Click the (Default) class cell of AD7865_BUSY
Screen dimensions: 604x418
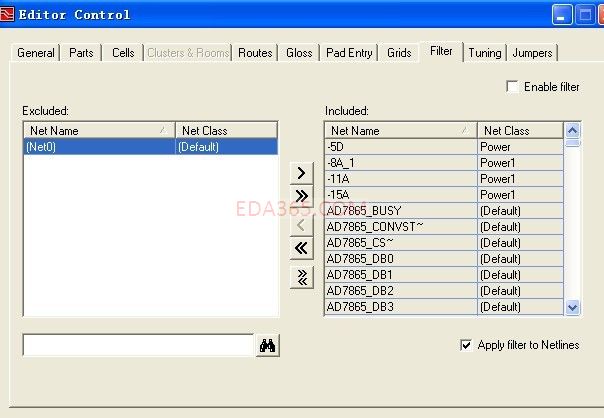click(520, 211)
